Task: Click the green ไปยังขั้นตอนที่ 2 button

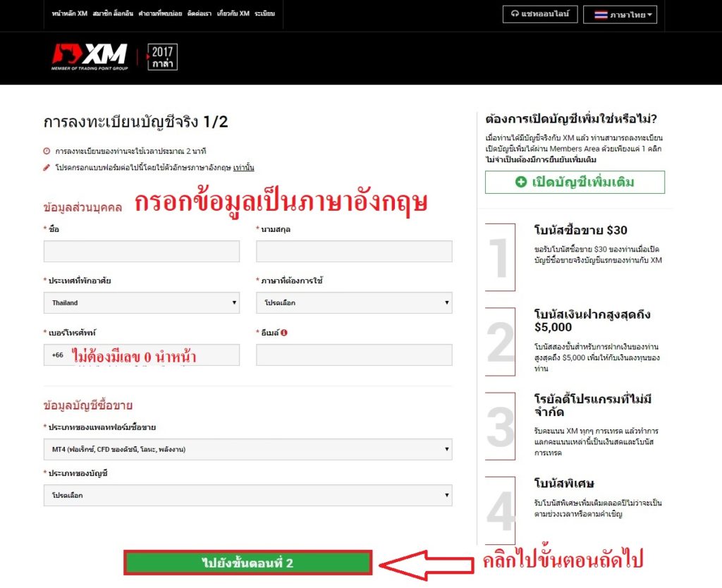Action: [247, 563]
